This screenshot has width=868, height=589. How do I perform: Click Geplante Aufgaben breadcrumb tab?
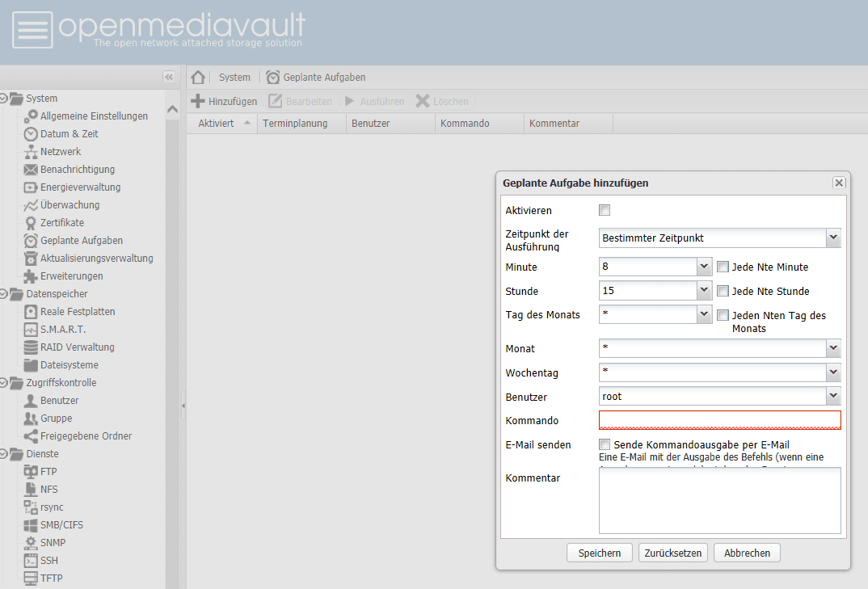coord(316,78)
